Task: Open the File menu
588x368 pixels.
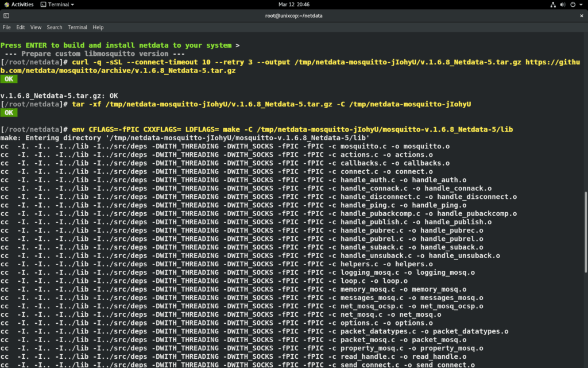Action: pyautogui.click(x=6, y=28)
